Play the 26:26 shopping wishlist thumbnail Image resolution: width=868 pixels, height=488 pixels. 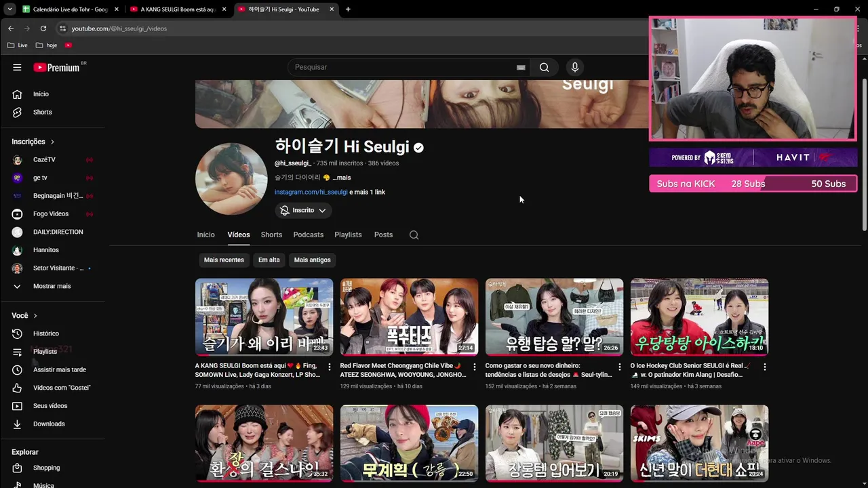(x=554, y=317)
